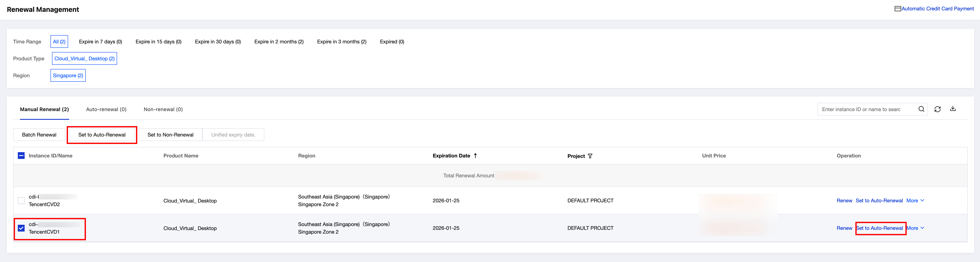Click the download list icon
Image resolution: width=980 pixels, height=262 pixels.
tap(953, 109)
